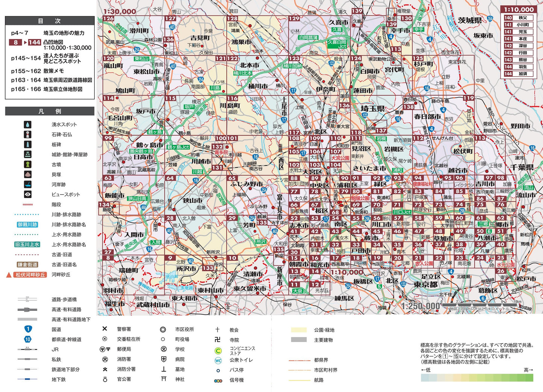Image resolution: width=543 pixels, height=392 pixels.
Task: Click the 病院 shield cross symbol
Action: 163,359
